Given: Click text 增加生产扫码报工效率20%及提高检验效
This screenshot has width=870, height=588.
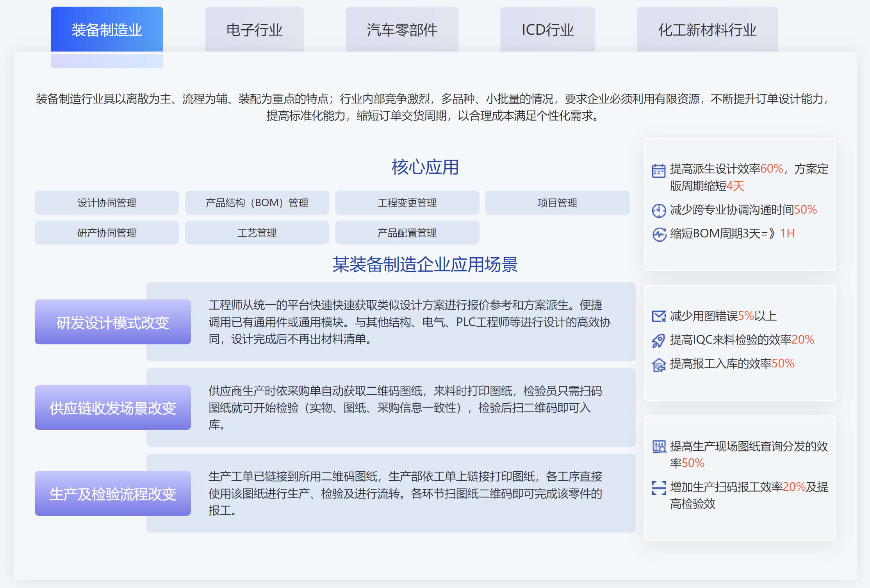Looking at the screenshot, I should (x=749, y=495).
